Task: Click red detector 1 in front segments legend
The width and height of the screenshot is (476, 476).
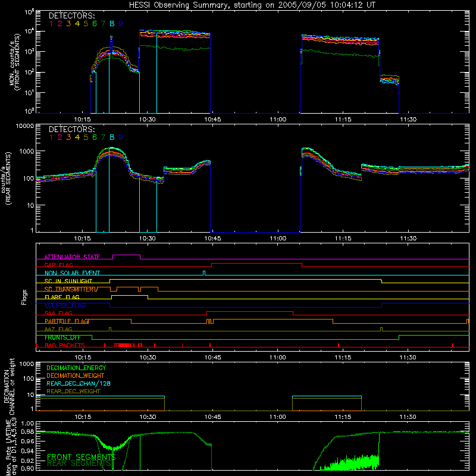Action: (51, 24)
